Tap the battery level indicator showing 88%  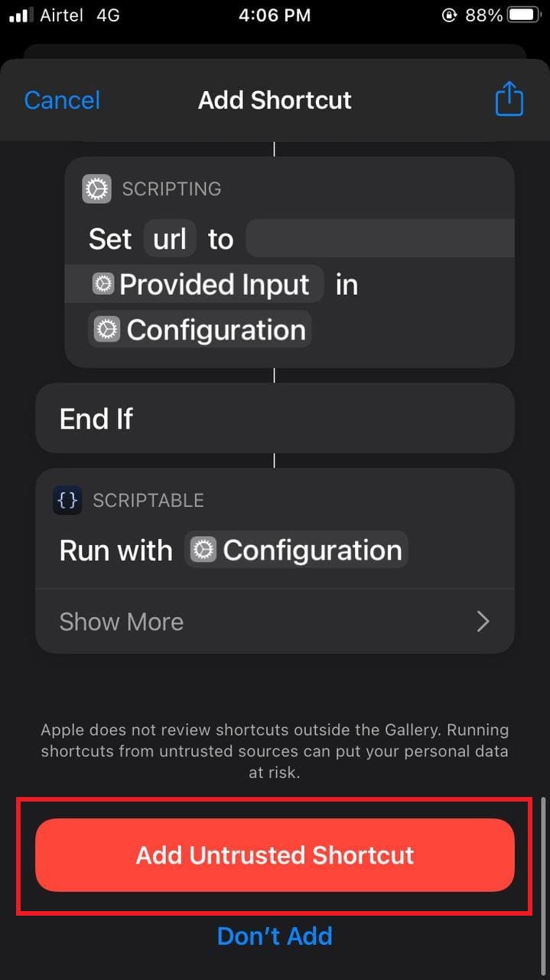(486, 15)
